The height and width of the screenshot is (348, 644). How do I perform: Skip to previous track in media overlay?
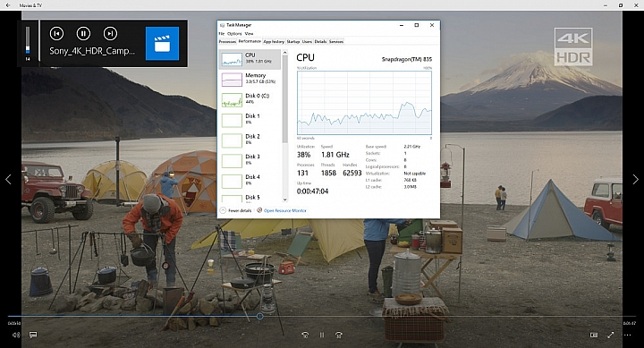click(x=56, y=33)
